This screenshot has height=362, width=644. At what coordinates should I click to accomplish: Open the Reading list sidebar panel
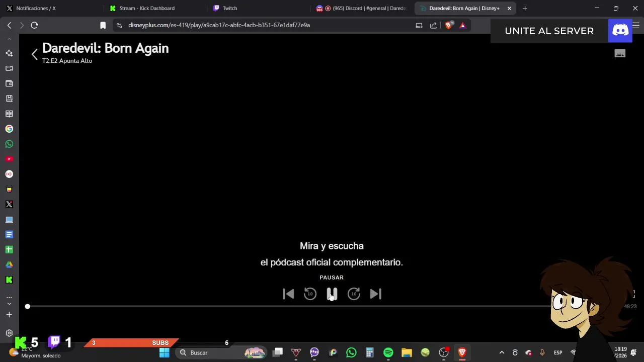[x=9, y=114]
